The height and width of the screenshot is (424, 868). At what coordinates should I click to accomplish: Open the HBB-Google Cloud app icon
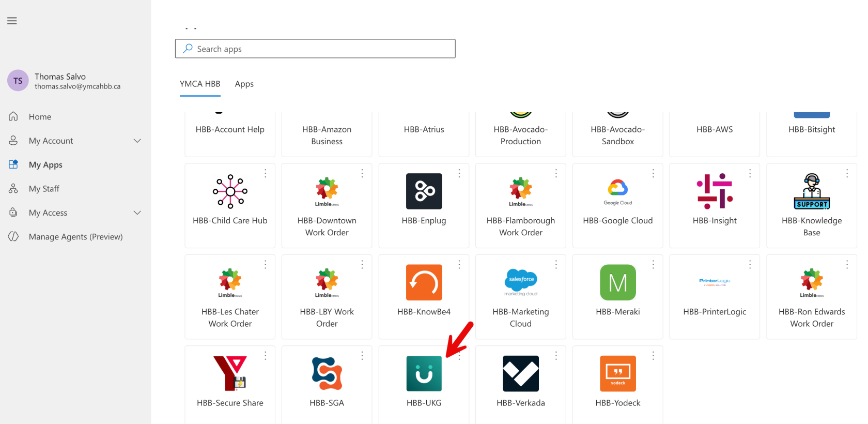click(618, 191)
